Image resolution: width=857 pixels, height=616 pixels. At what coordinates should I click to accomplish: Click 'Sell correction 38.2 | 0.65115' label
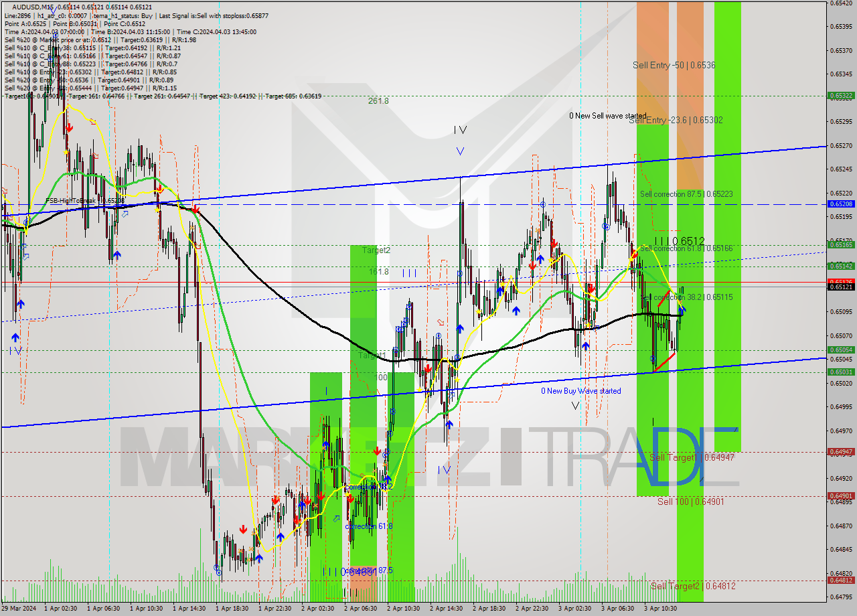click(x=686, y=297)
